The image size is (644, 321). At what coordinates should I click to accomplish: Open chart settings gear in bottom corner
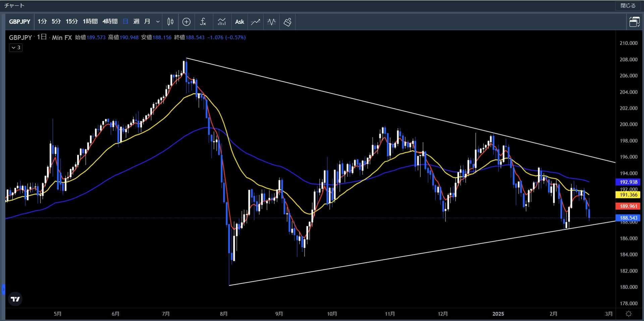coord(629,314)
